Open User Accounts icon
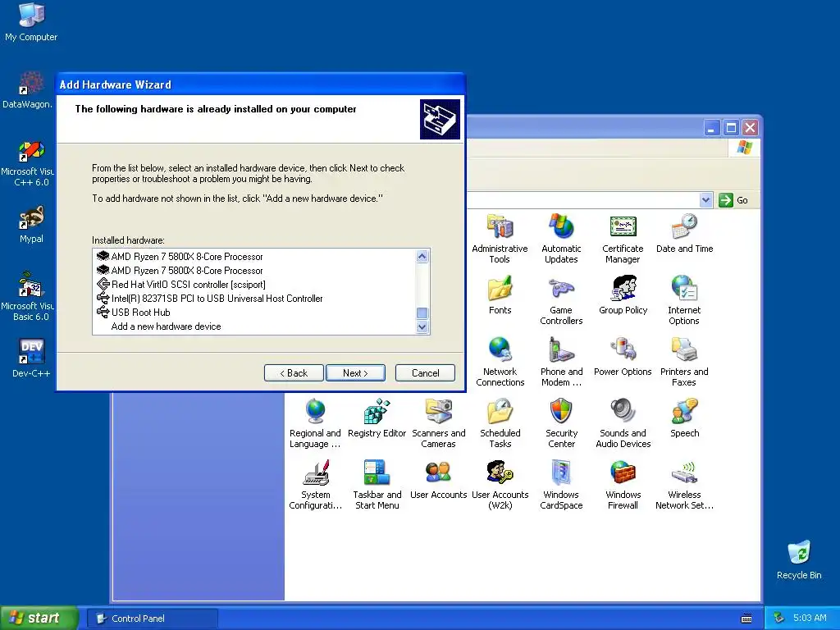 point(438,479)
